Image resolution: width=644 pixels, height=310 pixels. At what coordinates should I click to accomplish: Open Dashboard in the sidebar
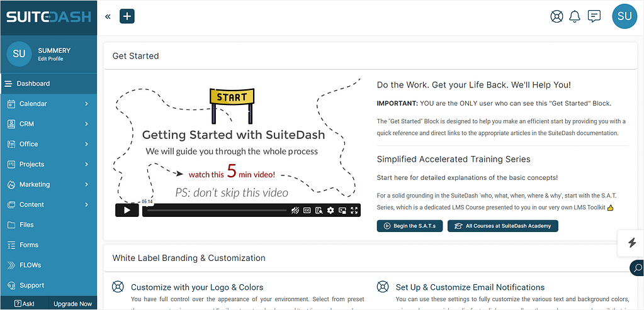tap(48, 84)
